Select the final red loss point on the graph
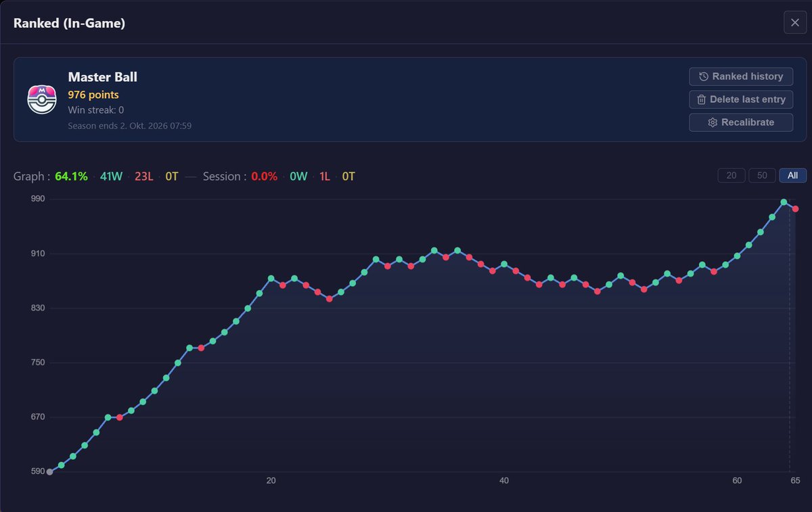The width and height of the screenshot is (812, 512). [796, 209]
